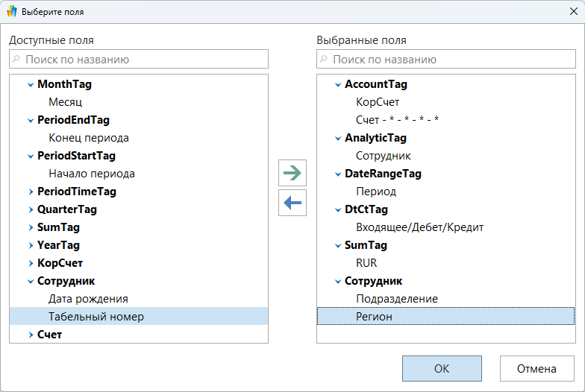Select the Месяц field
The height and width of the screenshot is (392, 585).
click(x=65, y=102)
